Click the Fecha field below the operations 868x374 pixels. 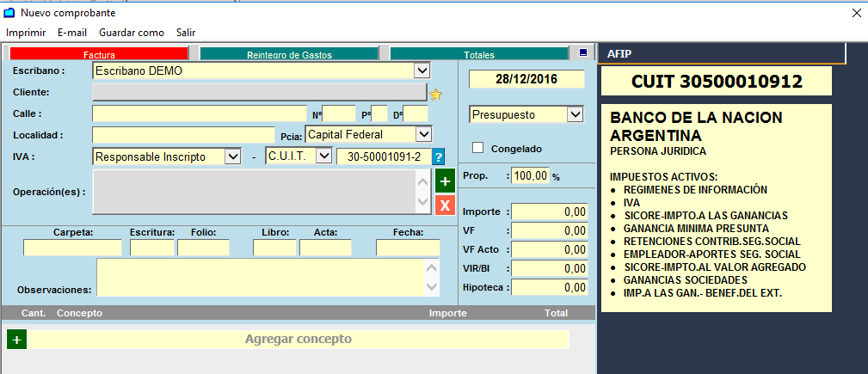[x=408, y=248]
